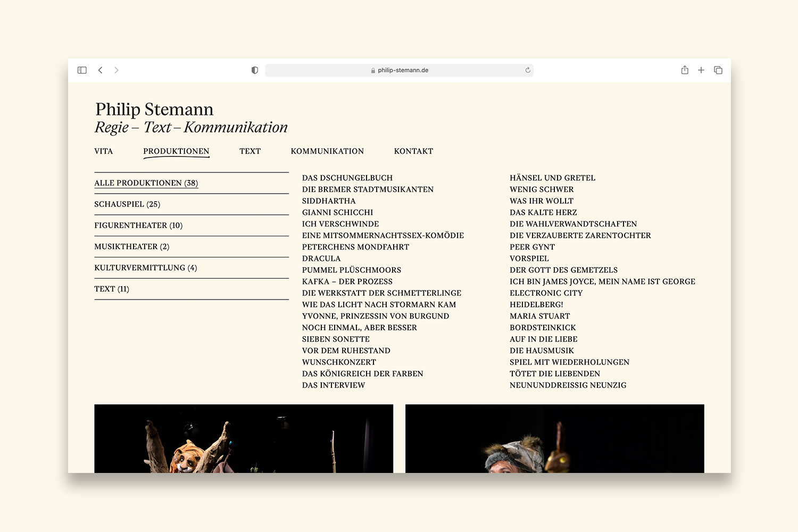Screen dimensions: 798x532
Task: Open a new tab with the plus icon
Action: (x=701, y=70)
